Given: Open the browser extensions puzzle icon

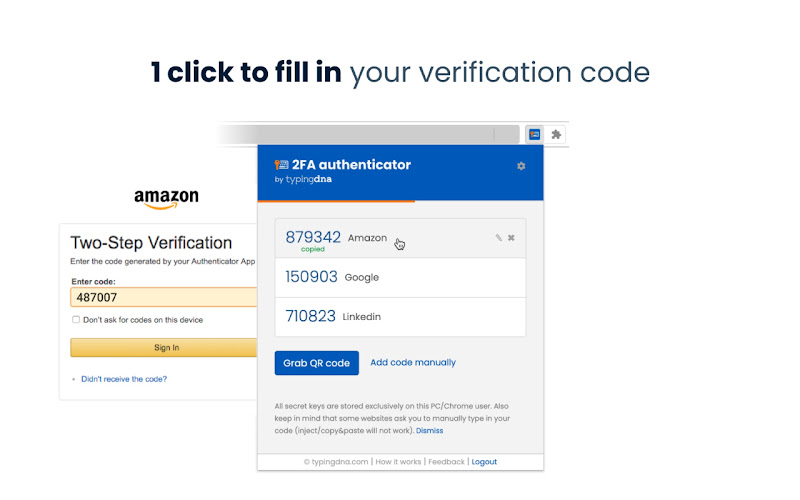Looking at the screenshot, I should click(x=556, y=135).
